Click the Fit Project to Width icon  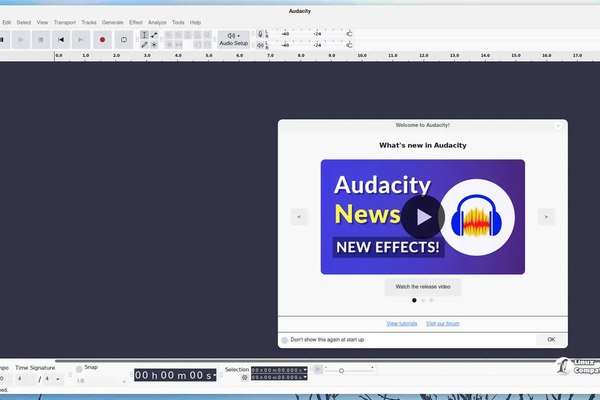tap(197, 35)
